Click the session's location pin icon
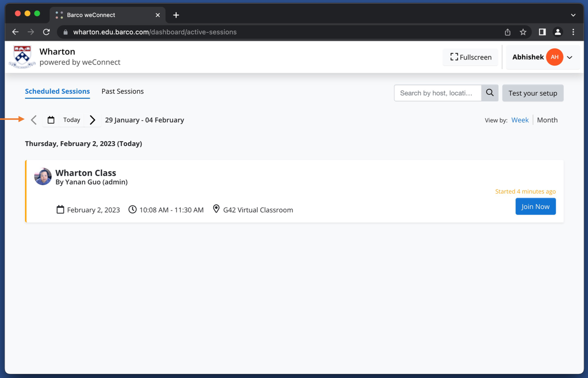The width and height of the screenshot is (588, 378). click(216, 209)
